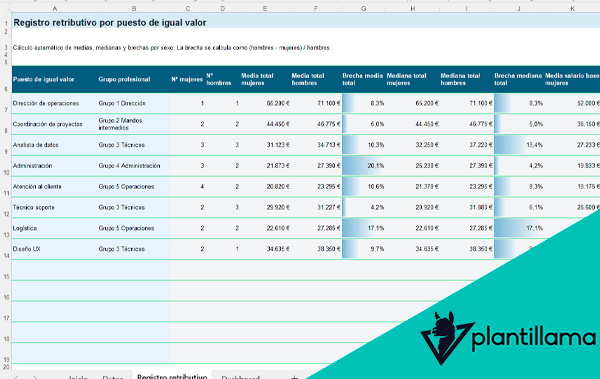Viewport: 600px width, 379px height.
Task: Select the 'Analista de datos' cell
Action: coord(55,145)
